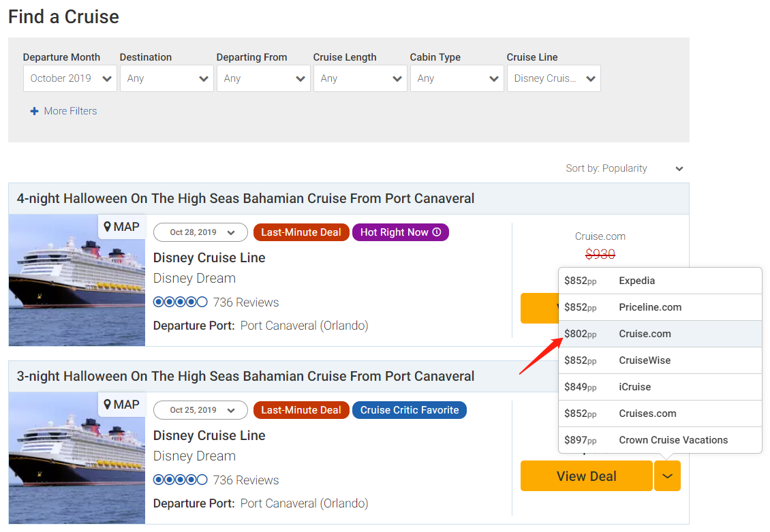
Task: Click Disney Dream under the 4-night cruise
Action: point(194,279)
